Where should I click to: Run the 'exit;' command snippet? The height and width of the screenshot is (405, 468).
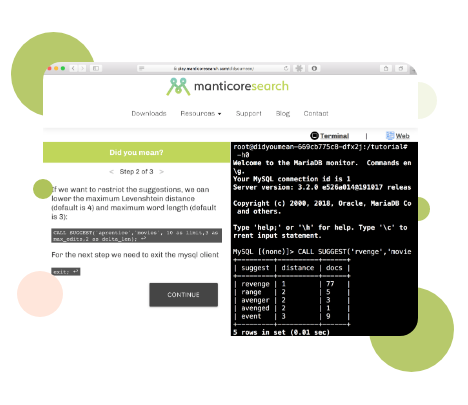tap(66, 272)
